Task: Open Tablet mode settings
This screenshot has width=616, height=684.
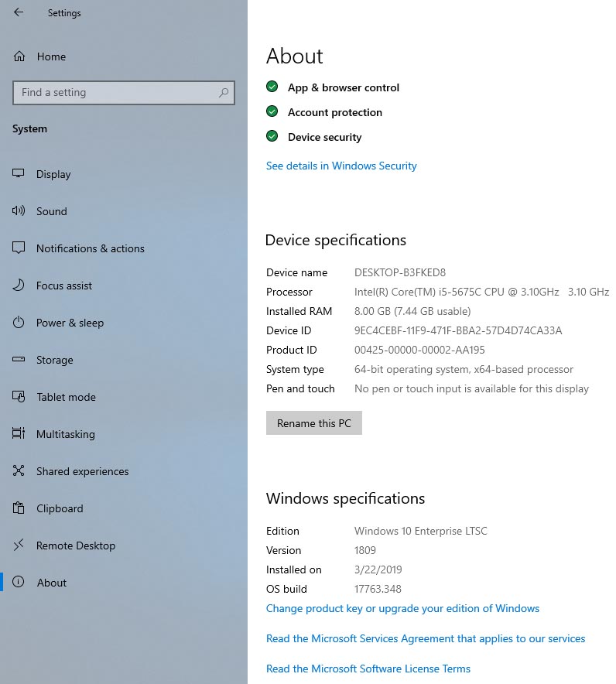Action: pos(66,398)
